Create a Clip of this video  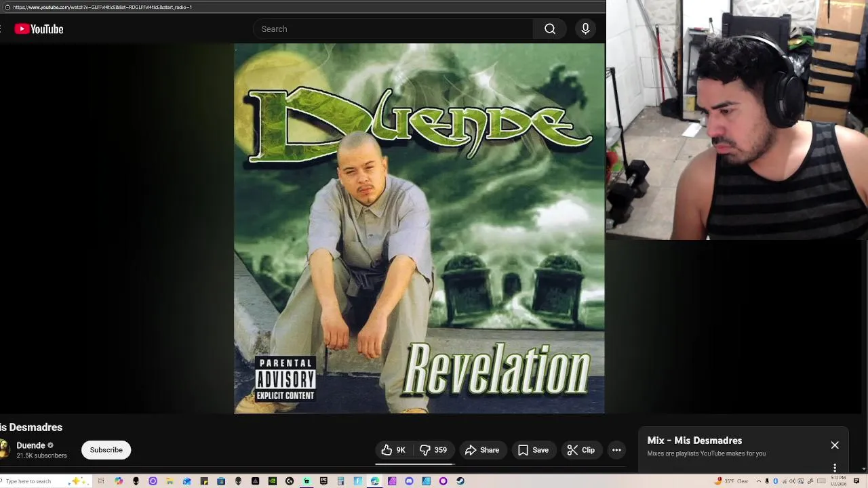point(581,450)
